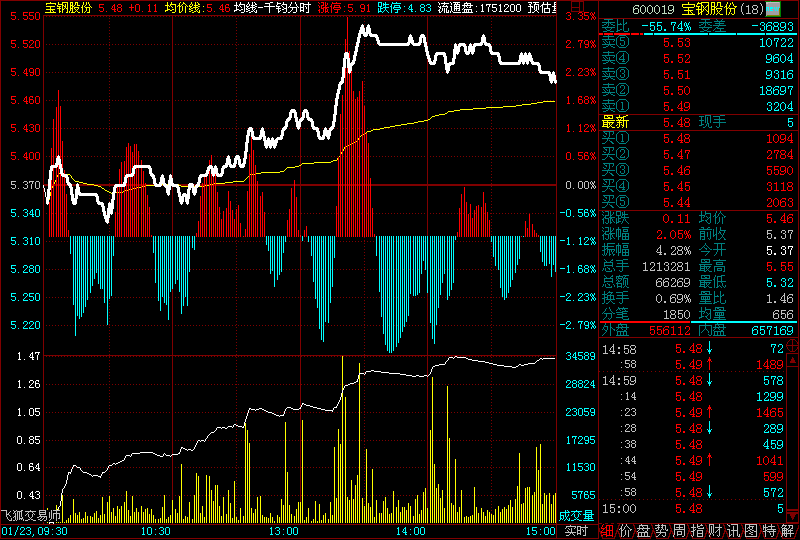This screenshot has width=800, height=540.
Task: Click the 成交量 volume label
Action: (x=577, y=516)
